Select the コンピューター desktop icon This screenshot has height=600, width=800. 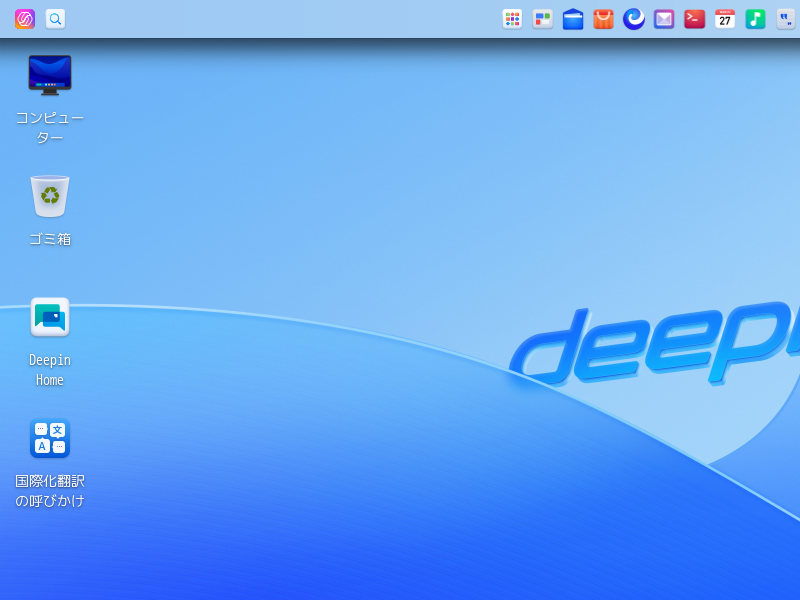pyautogui.click(x=50, y=75)
